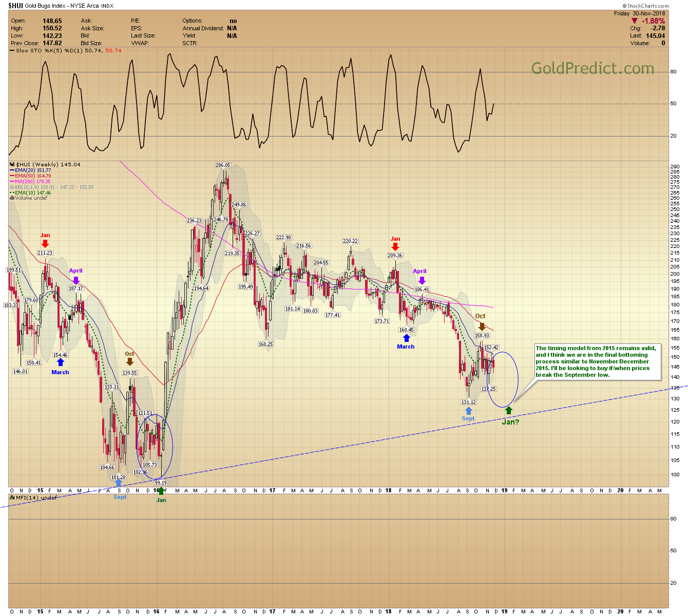The width and height of the screenshot is (688, 616).
Task: Select the Prev Close value 147.82
Action: [52, 43]
